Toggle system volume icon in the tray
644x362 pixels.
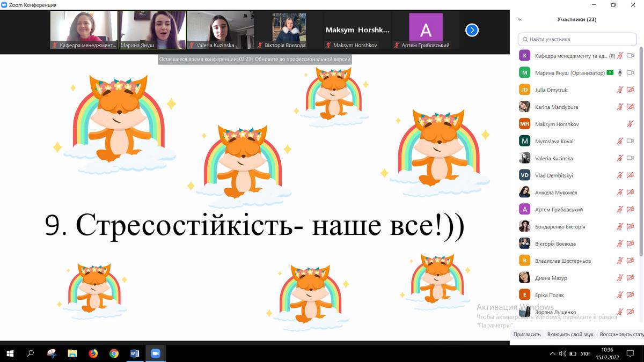(x=562, y=354)
